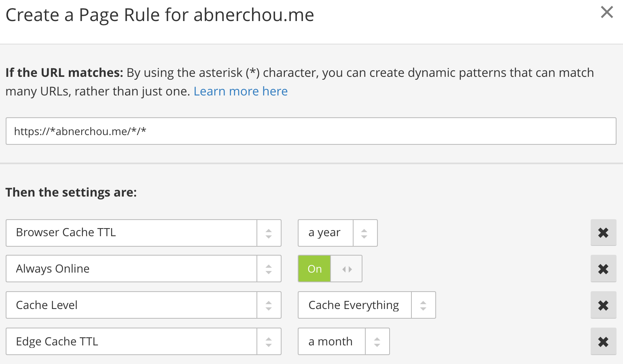Click the arrows on the 'a month' selector
This screenshot has width=623, height=364.
[377, 342]
